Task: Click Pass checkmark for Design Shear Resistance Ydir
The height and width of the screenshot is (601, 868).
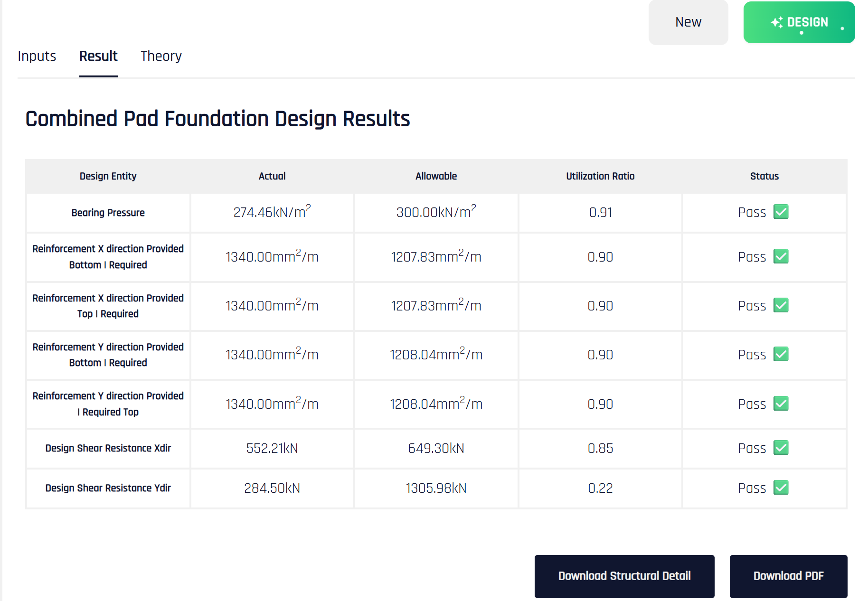Action: tap(781, 488)
